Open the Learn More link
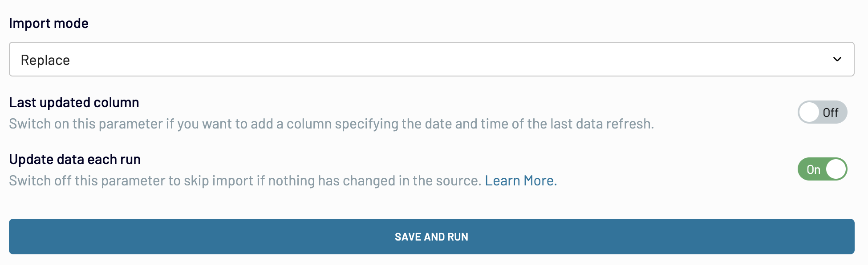Screen dimensions: 868x265 pyautogui.click(x=520, y=181)
